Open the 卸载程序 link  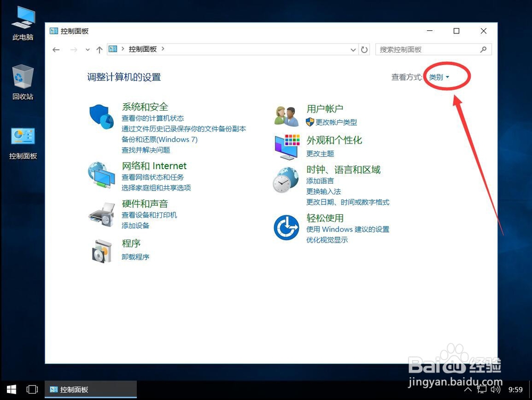point(135,256)
